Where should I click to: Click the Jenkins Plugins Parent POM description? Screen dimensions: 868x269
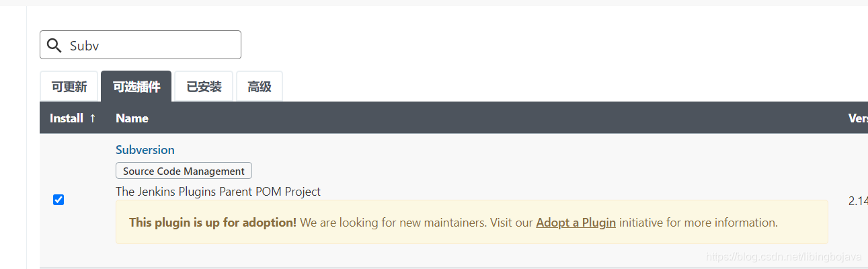point(218,192)
